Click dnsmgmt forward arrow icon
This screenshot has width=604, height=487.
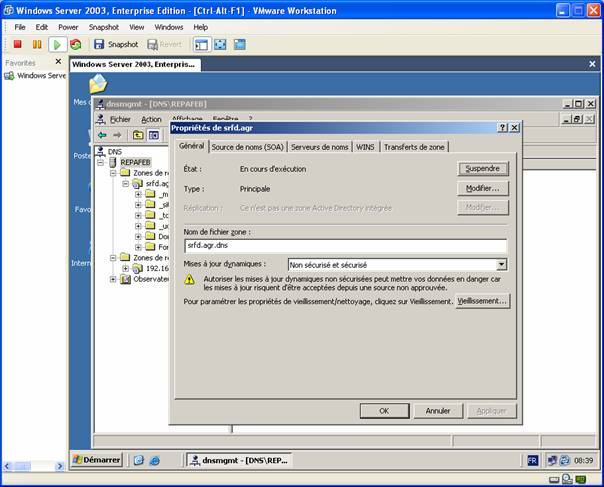point(117,135)
